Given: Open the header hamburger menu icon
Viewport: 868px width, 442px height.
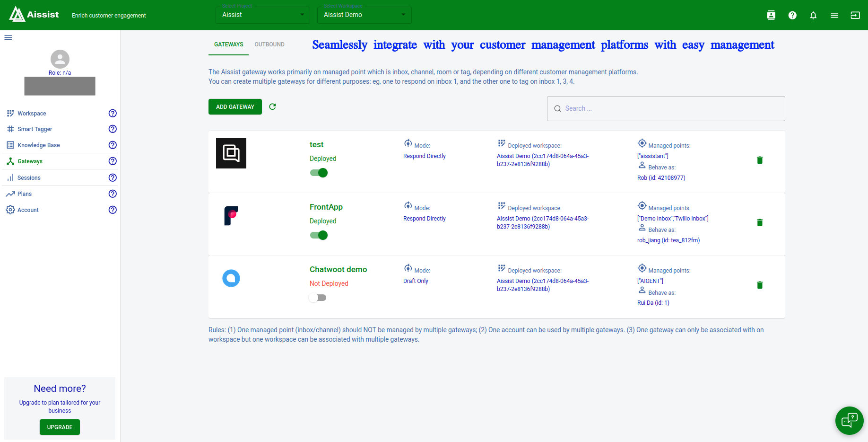Looking at the screenshot, I should [x=834, y=15].
